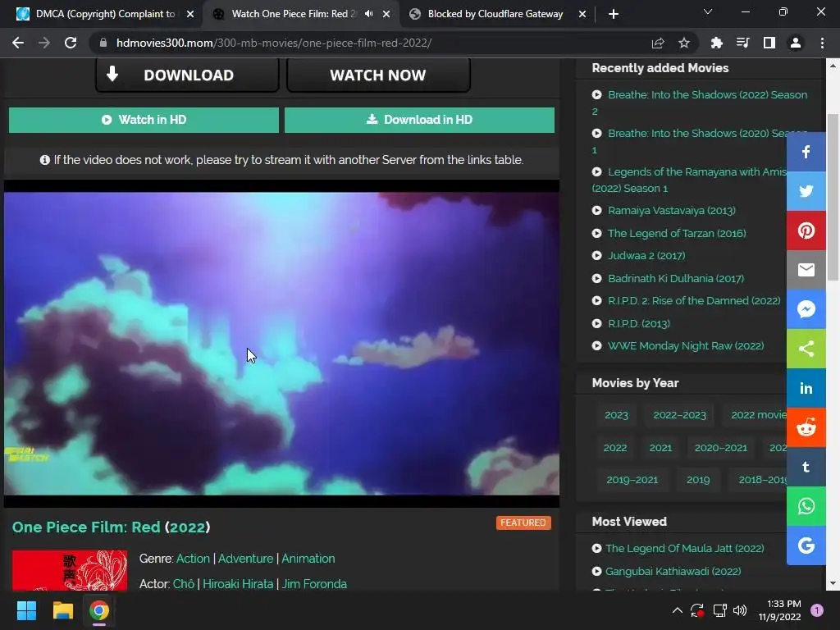Screen dimensions: 840x630
Task: Open media controls icon in toolbar
Action: (742, 43)
